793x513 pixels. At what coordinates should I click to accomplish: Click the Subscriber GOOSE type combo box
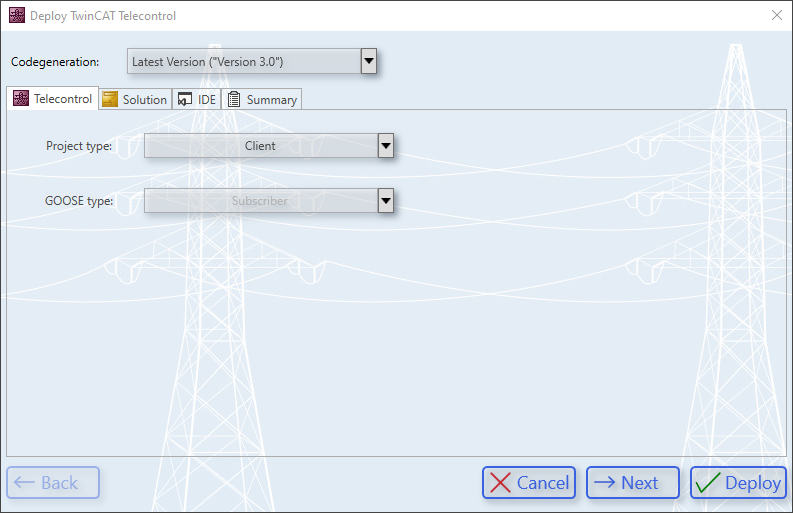[x=269, y=201]
